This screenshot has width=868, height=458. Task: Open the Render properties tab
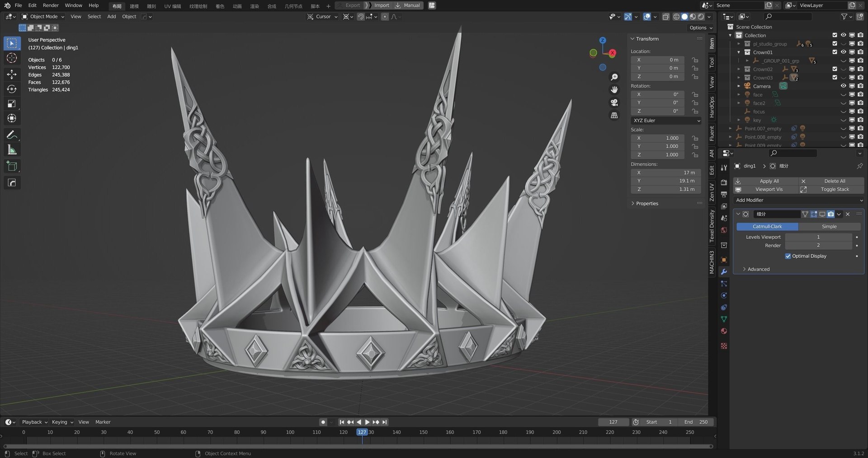[x=724, y=182]
